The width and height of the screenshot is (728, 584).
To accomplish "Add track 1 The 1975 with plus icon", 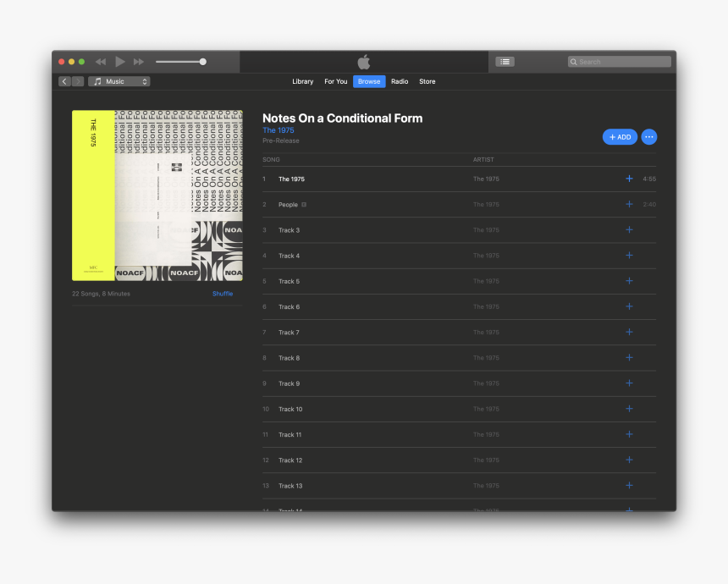I will (629, 179).
